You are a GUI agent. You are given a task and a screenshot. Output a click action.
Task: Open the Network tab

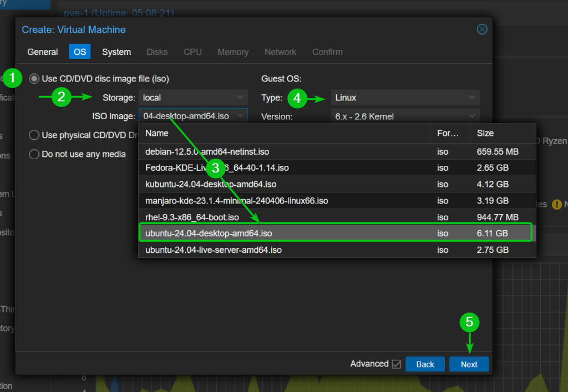280,52
